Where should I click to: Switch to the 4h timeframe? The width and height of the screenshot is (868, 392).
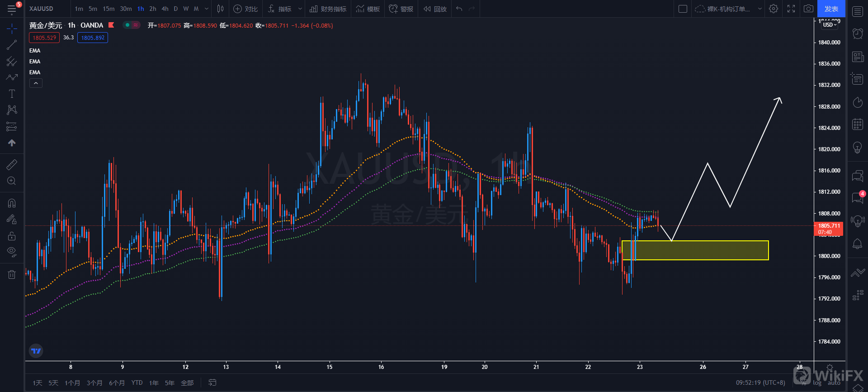click(165, 9)
